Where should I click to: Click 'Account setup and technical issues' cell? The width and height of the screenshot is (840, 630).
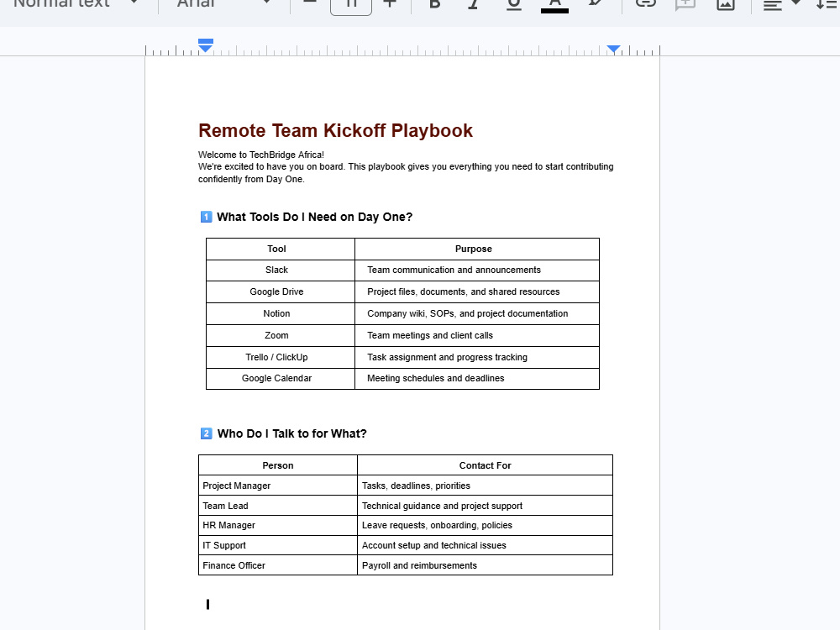click(x=485, y=545)
